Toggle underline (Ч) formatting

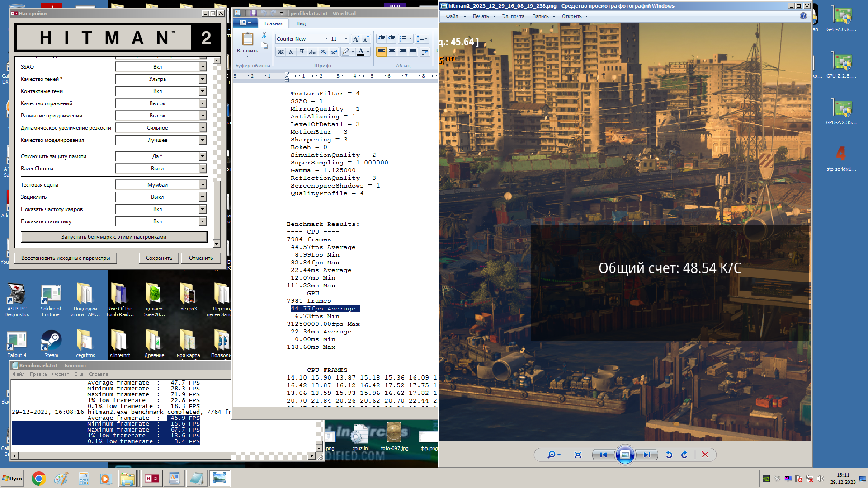[302, 52]
